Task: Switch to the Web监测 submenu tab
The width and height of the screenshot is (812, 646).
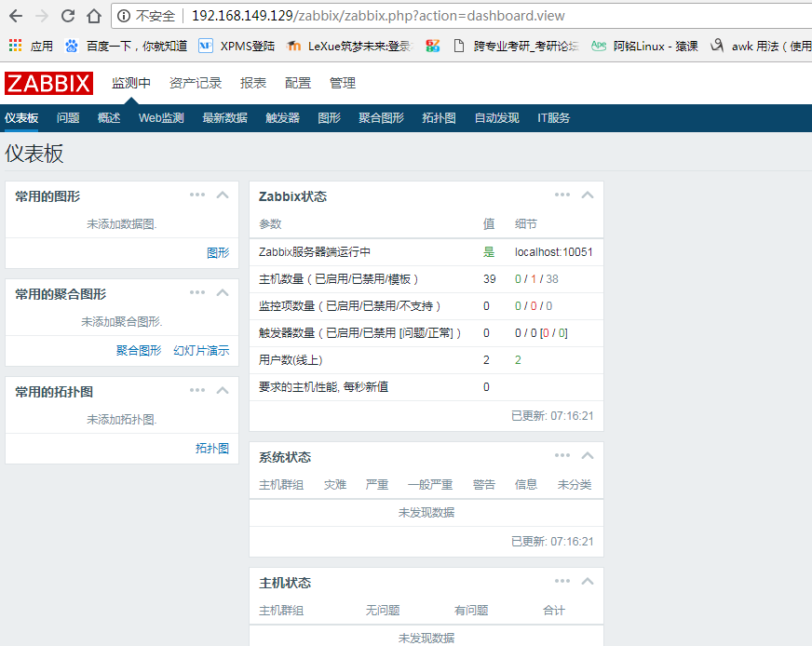Action: tap(161, 118)
